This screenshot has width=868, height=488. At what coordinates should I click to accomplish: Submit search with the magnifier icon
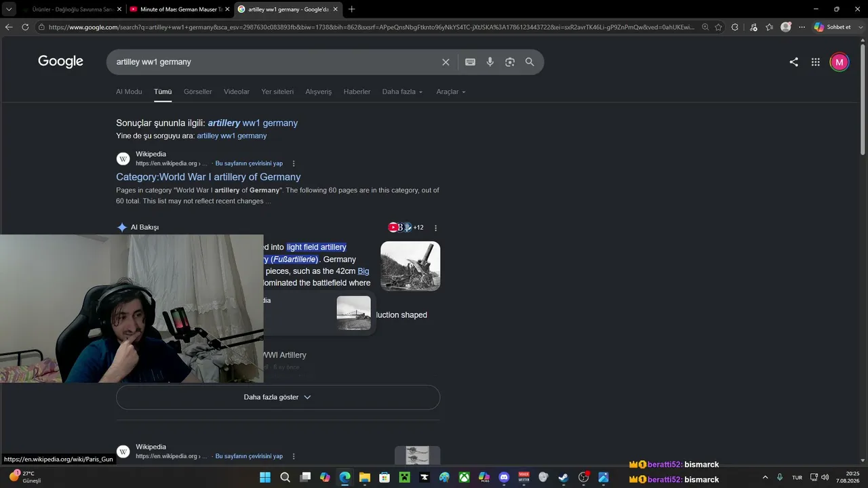coord(530,62)
